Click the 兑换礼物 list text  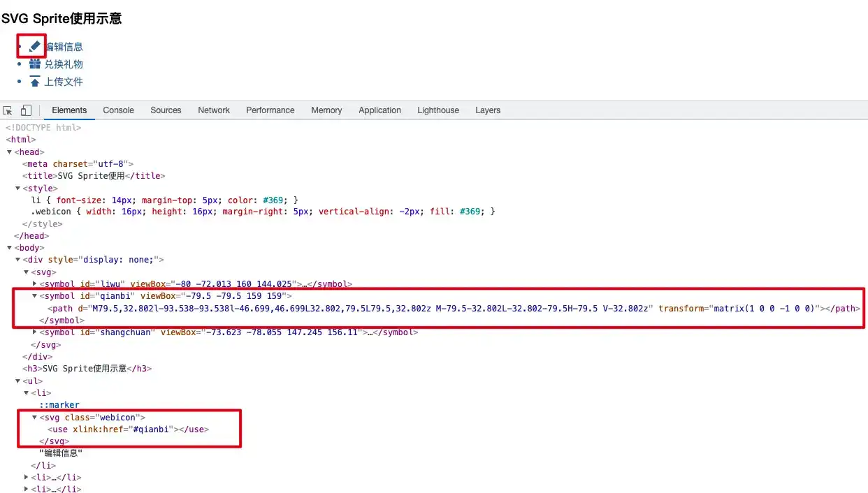[64, 64]
